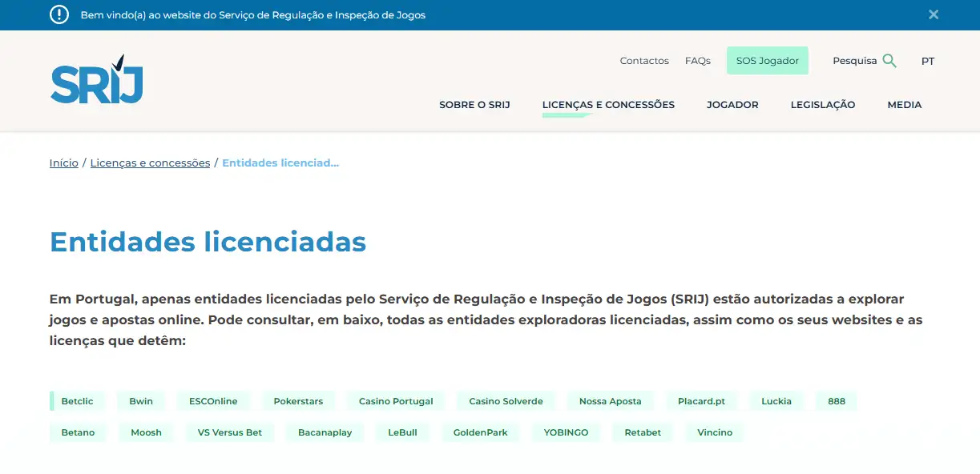Click the Pesquisa search label

(855, 61)
